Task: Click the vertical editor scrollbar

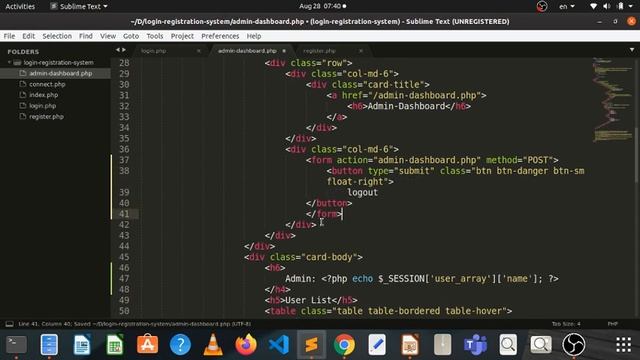Action: coord(637,155)
